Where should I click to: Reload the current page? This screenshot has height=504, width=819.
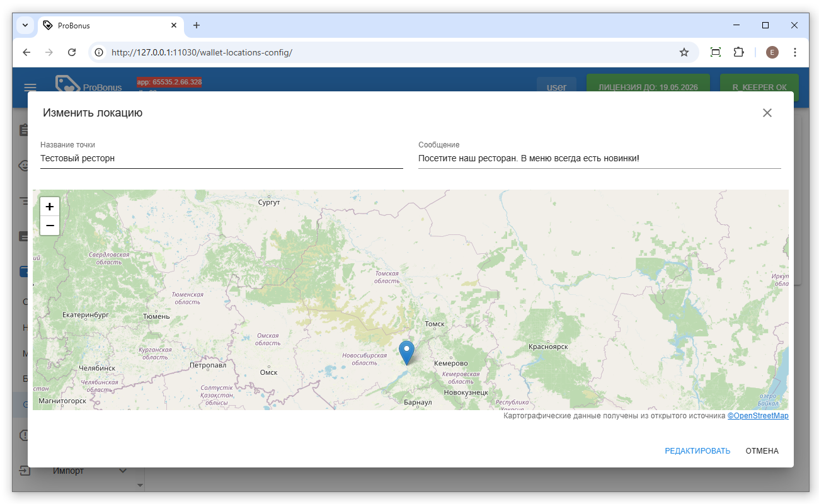pos(72,52)
